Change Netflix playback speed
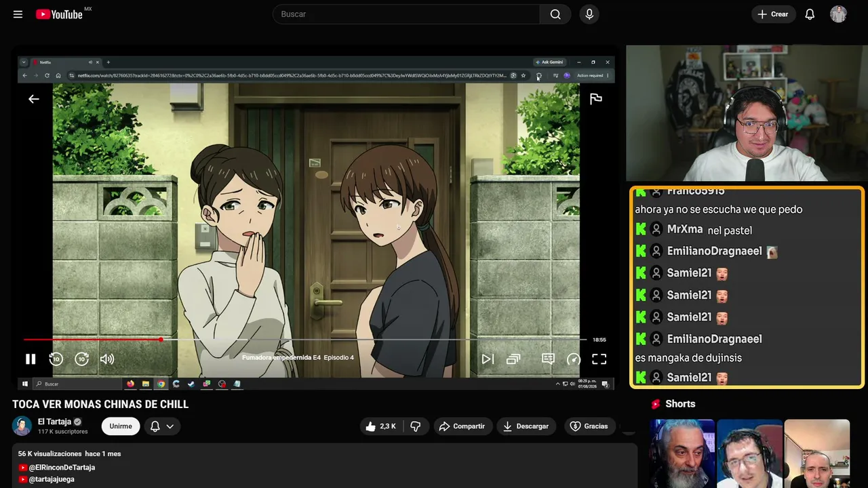The image size is (868, 488). pyautogui.click(x=574, y=359)
